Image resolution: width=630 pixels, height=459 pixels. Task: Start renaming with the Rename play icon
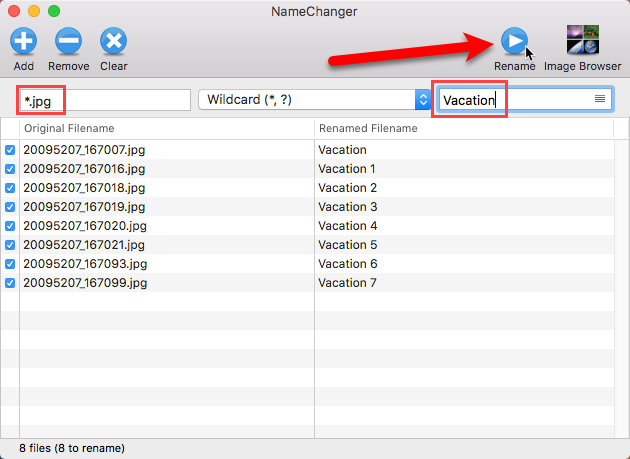click(514, 41)
